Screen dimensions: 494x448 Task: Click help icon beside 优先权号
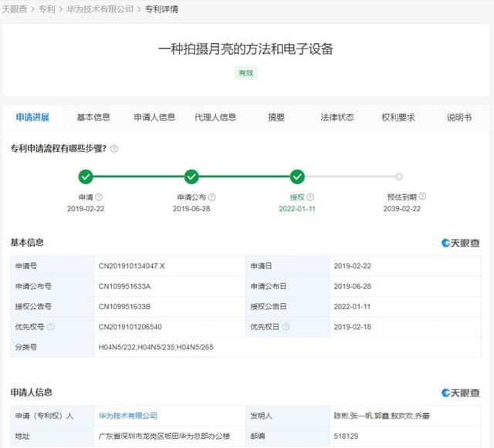pyautogui.click(x=50, y=327)
